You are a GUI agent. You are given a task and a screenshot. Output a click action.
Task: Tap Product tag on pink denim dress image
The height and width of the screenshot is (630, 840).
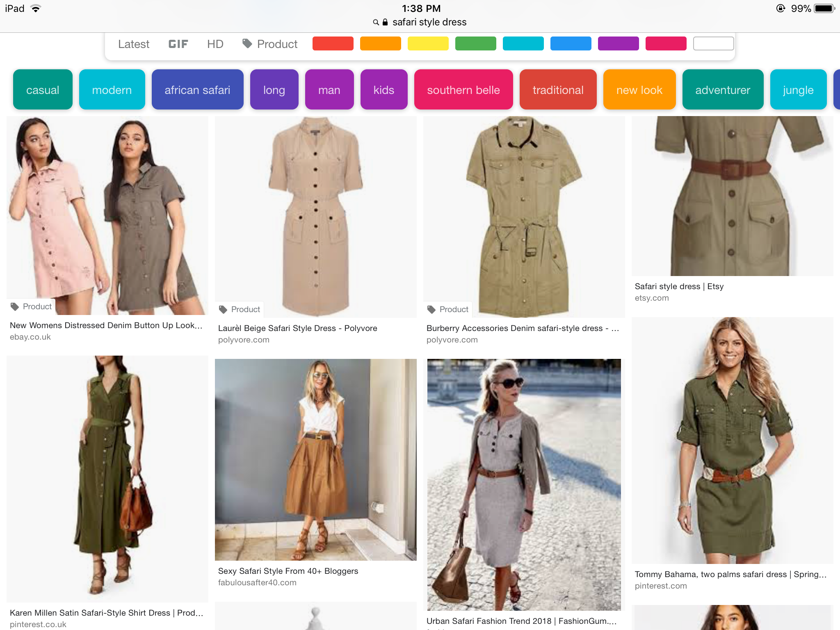(x=32, y=306)
